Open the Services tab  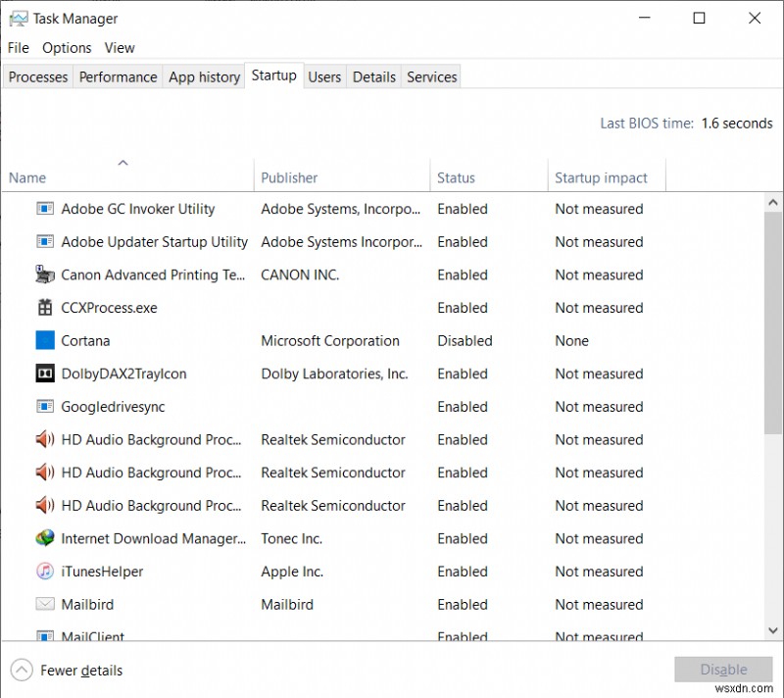(x=431, y=76)
